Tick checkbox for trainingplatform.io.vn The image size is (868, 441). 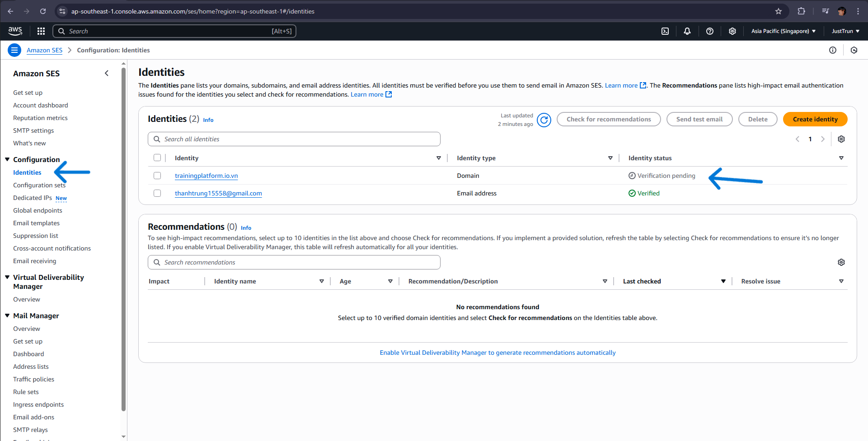157,176
